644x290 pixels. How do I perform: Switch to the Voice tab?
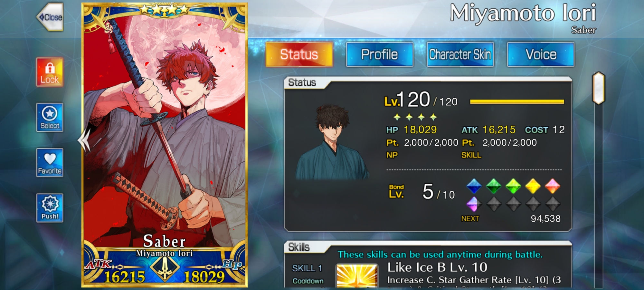[x=541, y=54]
